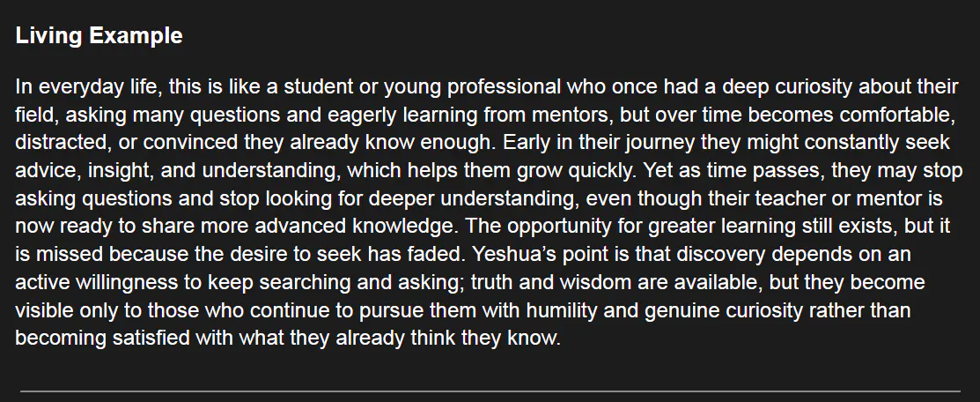Click the "Living Example" heading
The height and width of the screenshot is (402, 980).
tap(99, 36)
